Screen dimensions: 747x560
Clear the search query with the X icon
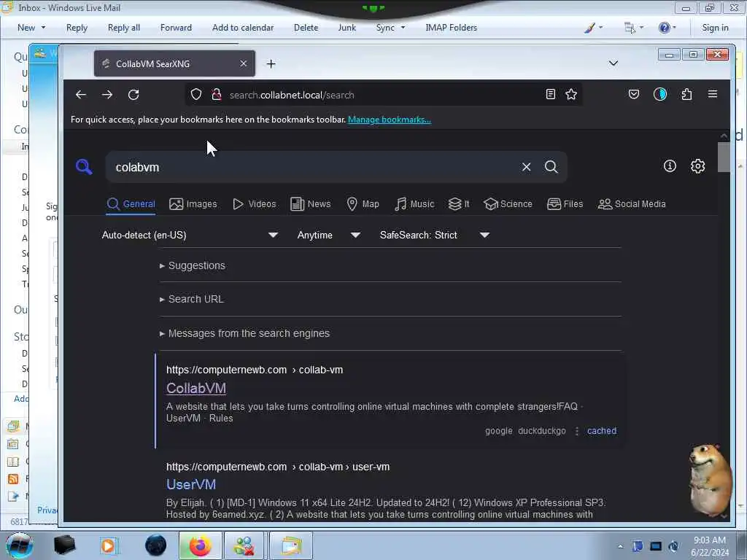(526, 167)
